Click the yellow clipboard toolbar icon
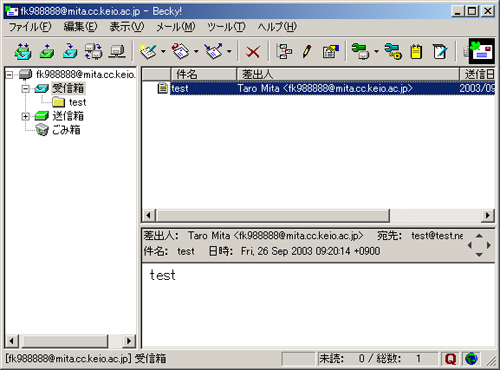 tap(416, 52)
